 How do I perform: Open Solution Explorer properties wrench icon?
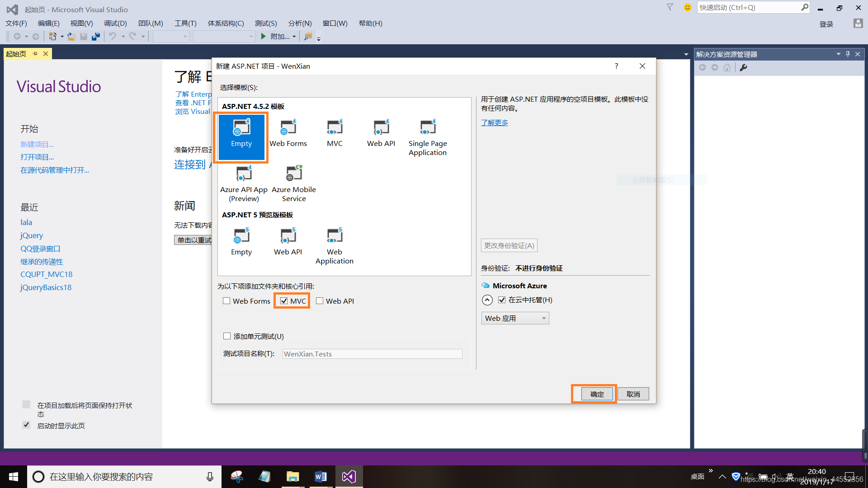pyautogui.click(x=743, y=67)
